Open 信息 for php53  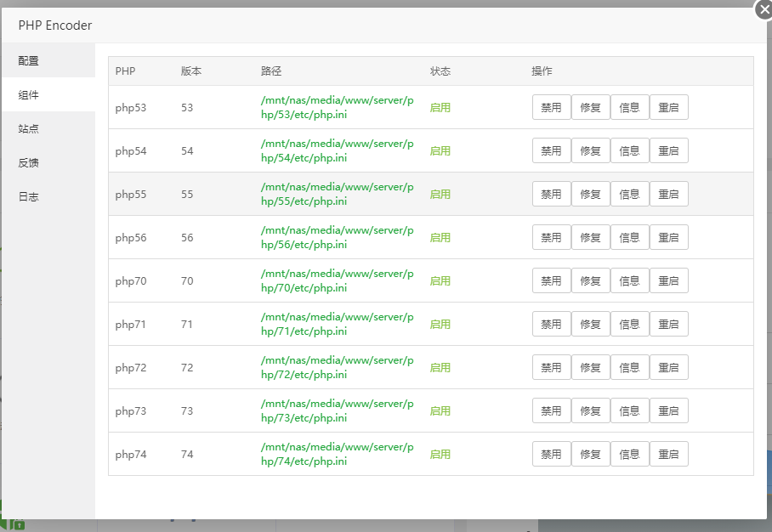[629, 107]
